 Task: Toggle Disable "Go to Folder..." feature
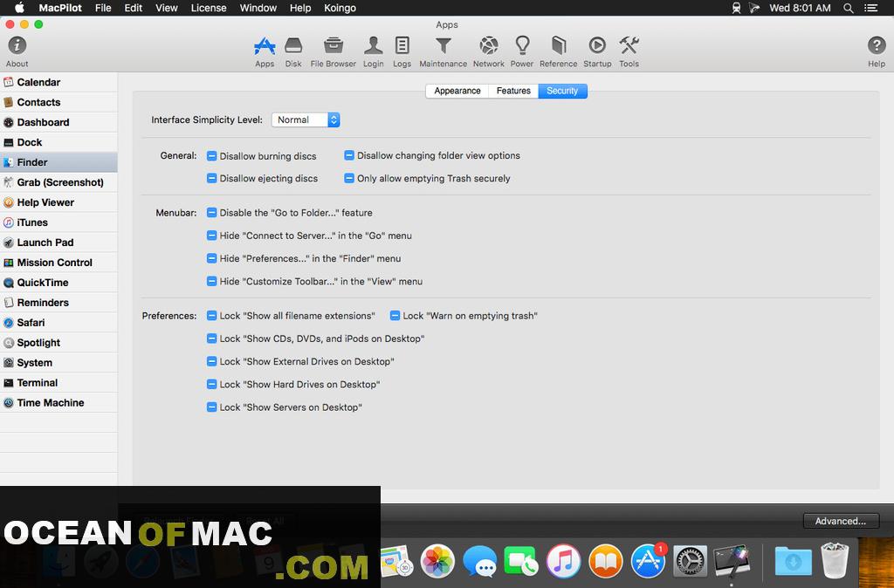tap(211, 213)
